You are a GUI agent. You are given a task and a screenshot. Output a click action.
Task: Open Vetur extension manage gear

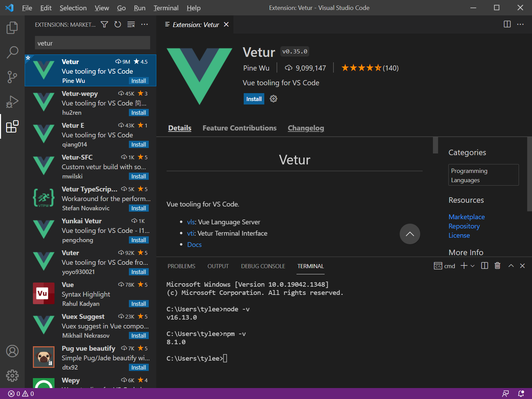tap(273, 99)
